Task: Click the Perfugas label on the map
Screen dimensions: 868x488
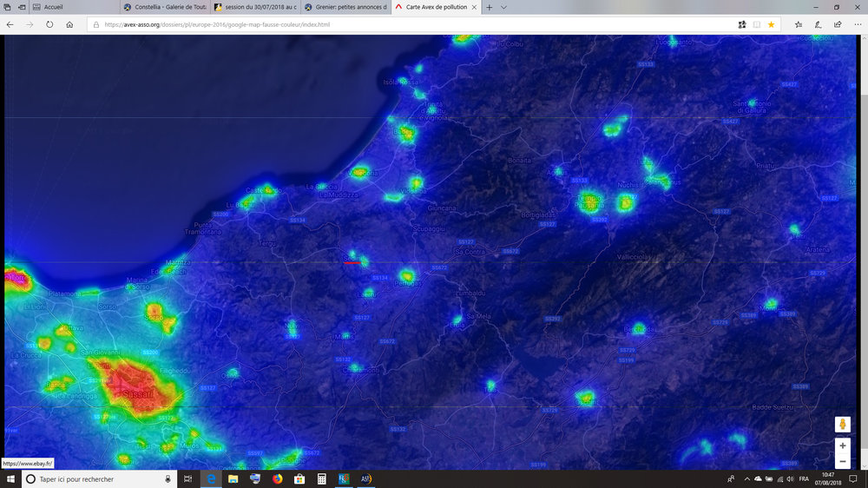Action: [x=408, y=283]
